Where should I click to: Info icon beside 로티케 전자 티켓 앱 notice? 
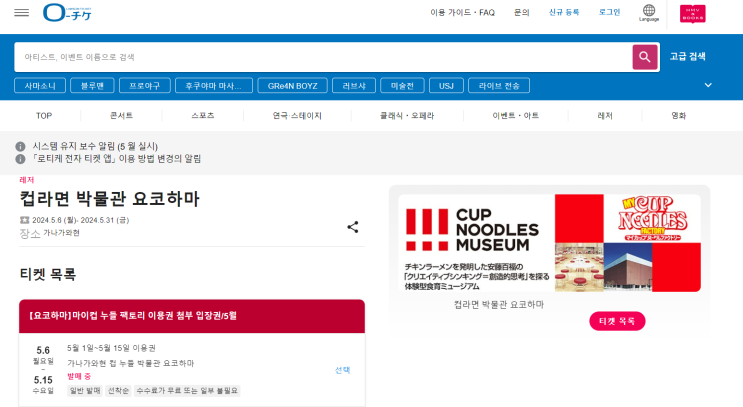(x=20, y=159)
